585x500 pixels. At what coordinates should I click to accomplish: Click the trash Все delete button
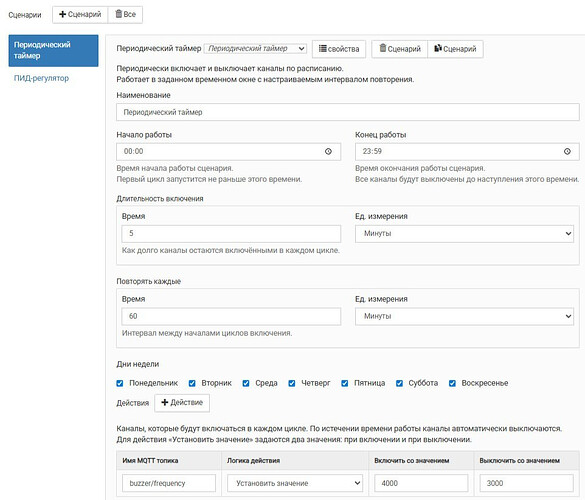coord(125,15)
